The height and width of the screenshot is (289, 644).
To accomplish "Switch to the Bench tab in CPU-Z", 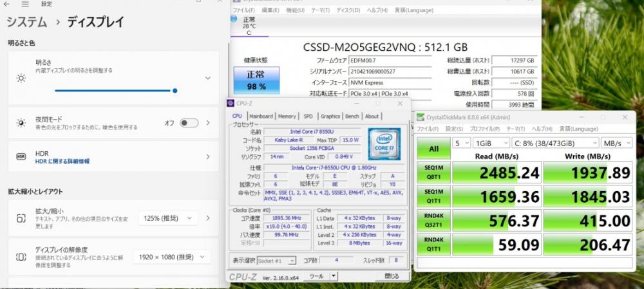I will coord(352,116).
